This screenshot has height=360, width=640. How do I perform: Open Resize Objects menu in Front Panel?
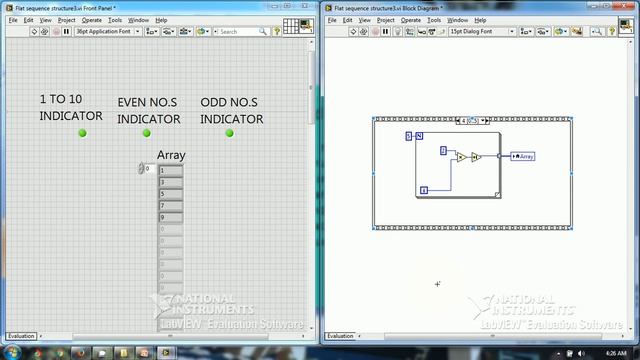coord(185,31)
